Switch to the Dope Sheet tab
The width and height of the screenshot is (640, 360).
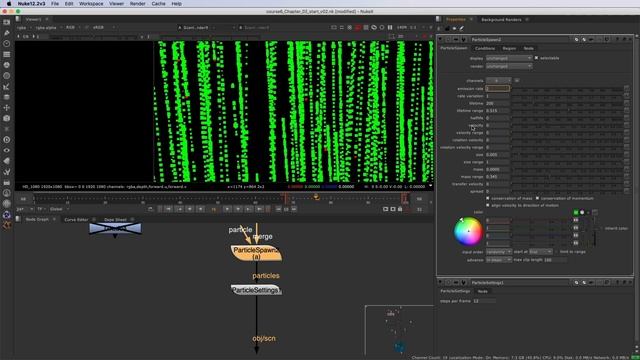[x=115, y=220]
